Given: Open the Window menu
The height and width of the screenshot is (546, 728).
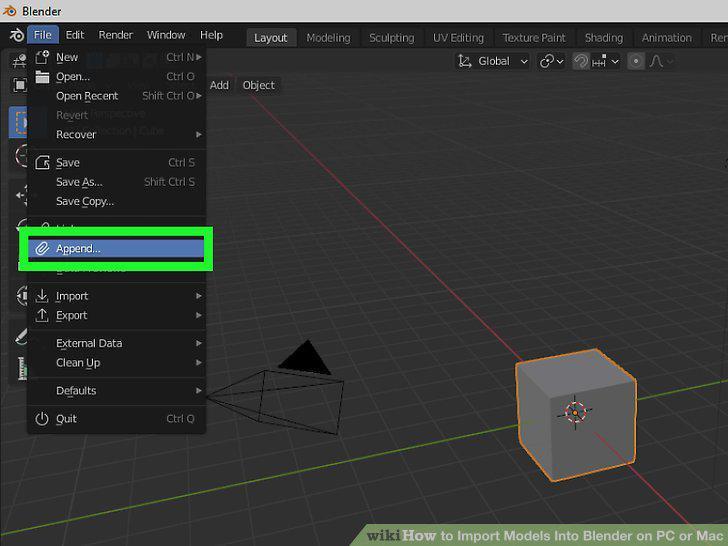Looking at the screenshot, I should (166, 35).
